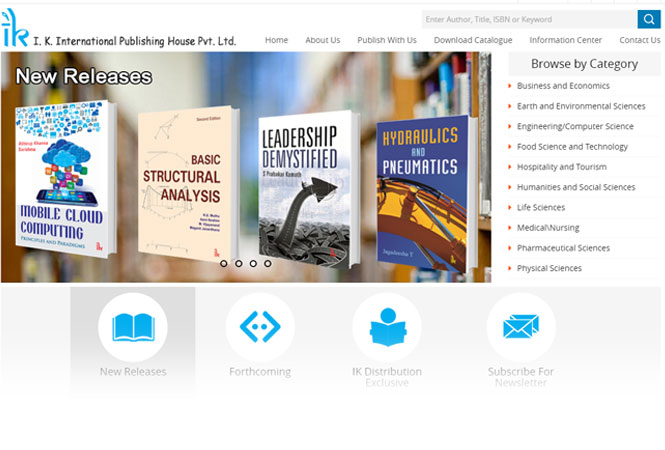Browse Life Sciences category
The width and height of the screenshot is (665, 450).
[x=541, y=207]
